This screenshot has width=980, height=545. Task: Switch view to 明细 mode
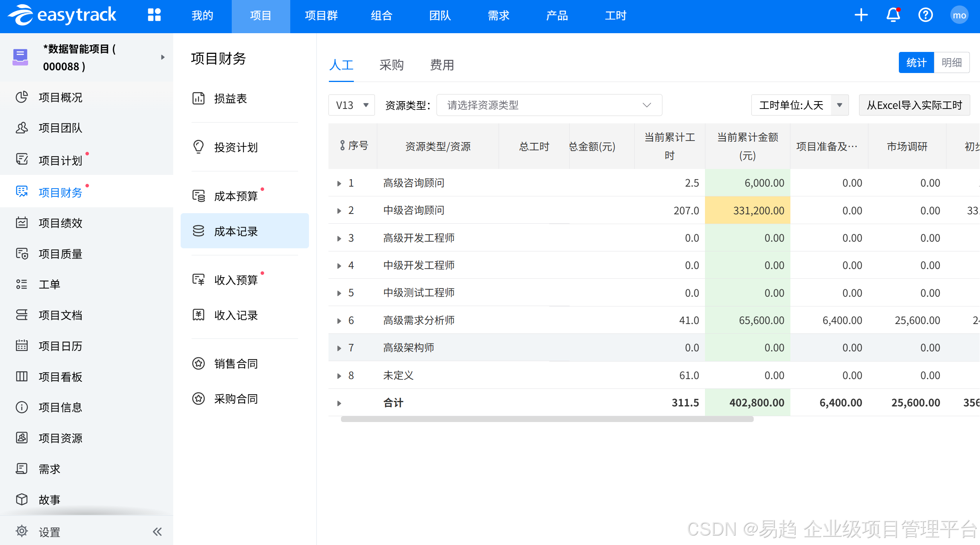click(x=952, y=62)
